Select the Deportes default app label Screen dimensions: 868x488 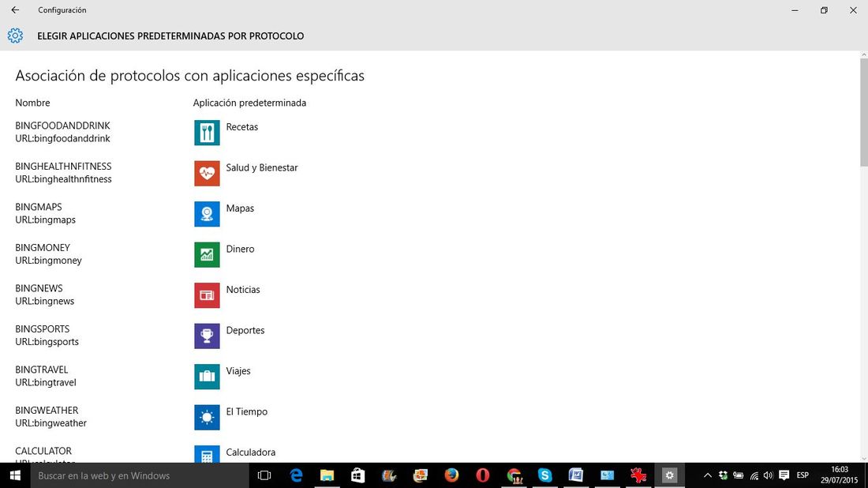245,330
